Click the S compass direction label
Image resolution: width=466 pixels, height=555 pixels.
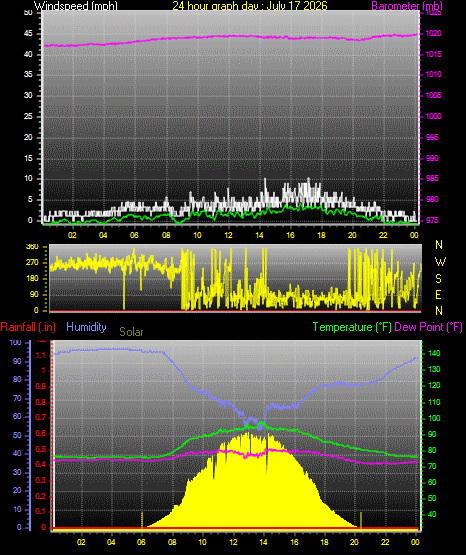click(x=438, y=279)
